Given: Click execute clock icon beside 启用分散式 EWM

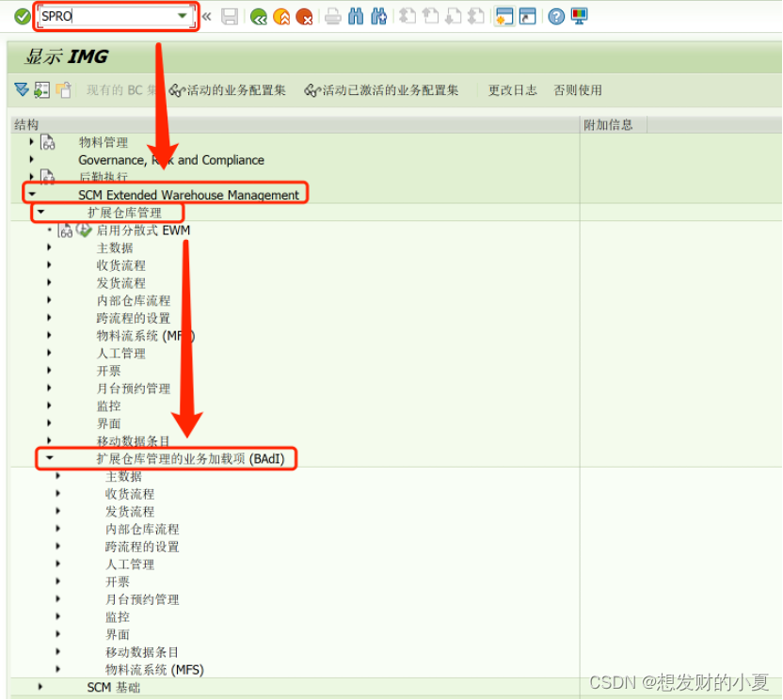Looking at the screenshot, I should (x=84, y=231).
